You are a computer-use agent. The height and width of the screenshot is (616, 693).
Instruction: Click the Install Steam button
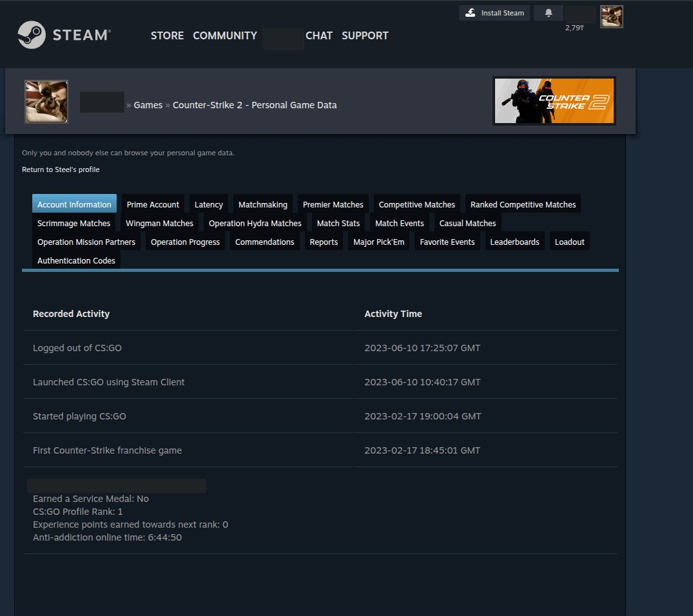click(494, 13)
